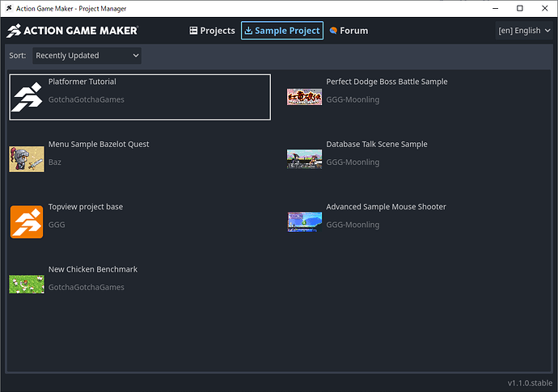Screen dimensions: 558x392
Task: Click the window title bar app icon
Action: pyautogui.click(x=9, y=8)
